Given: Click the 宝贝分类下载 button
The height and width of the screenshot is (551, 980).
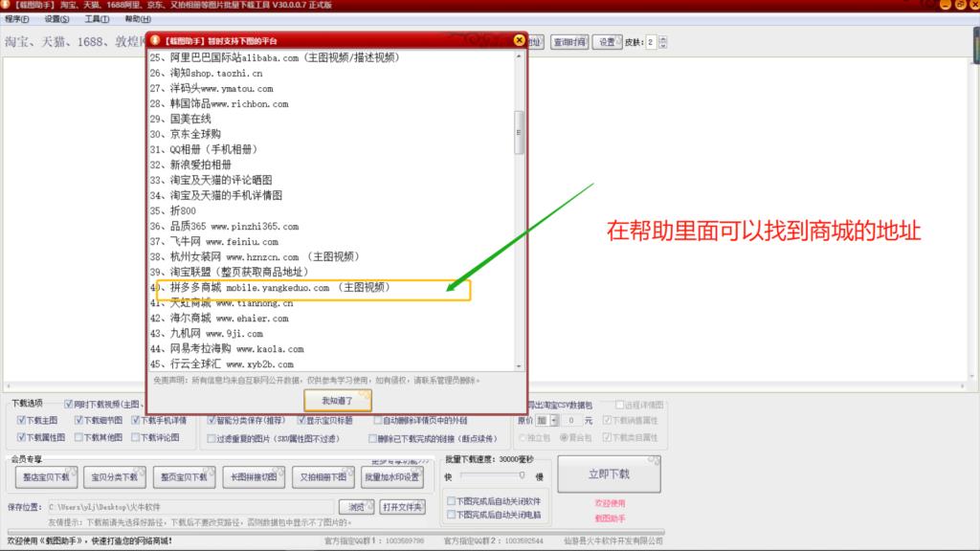Looking at the screenshot, I should [115, 477].
